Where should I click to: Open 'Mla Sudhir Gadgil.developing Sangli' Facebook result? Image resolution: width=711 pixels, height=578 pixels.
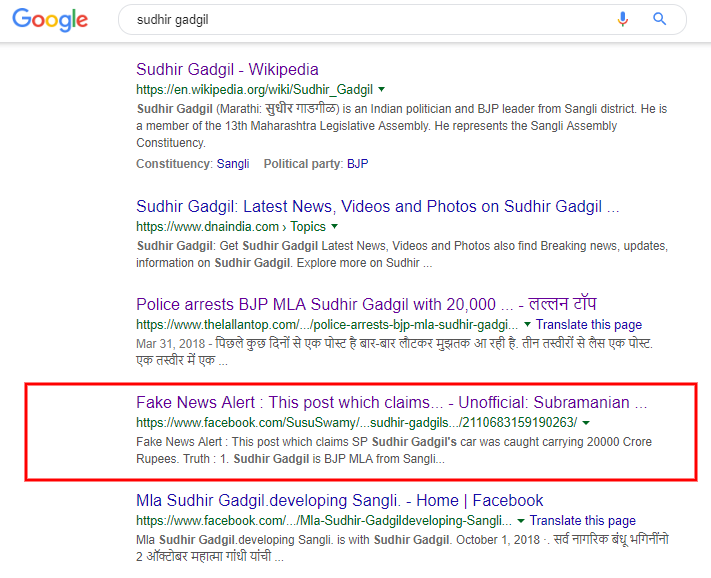tap(340, 500)
